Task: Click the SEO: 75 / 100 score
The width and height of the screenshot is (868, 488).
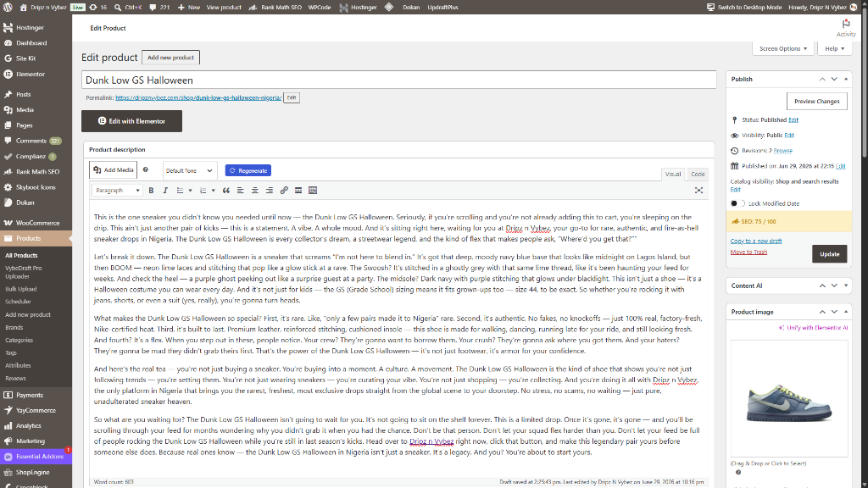Action: point(759,221)
